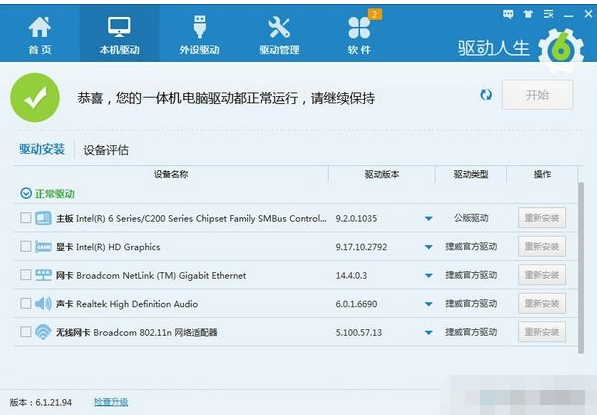Go to the 首页 home icon
Screen dimensions: 597x415
[x=40, y=27]
